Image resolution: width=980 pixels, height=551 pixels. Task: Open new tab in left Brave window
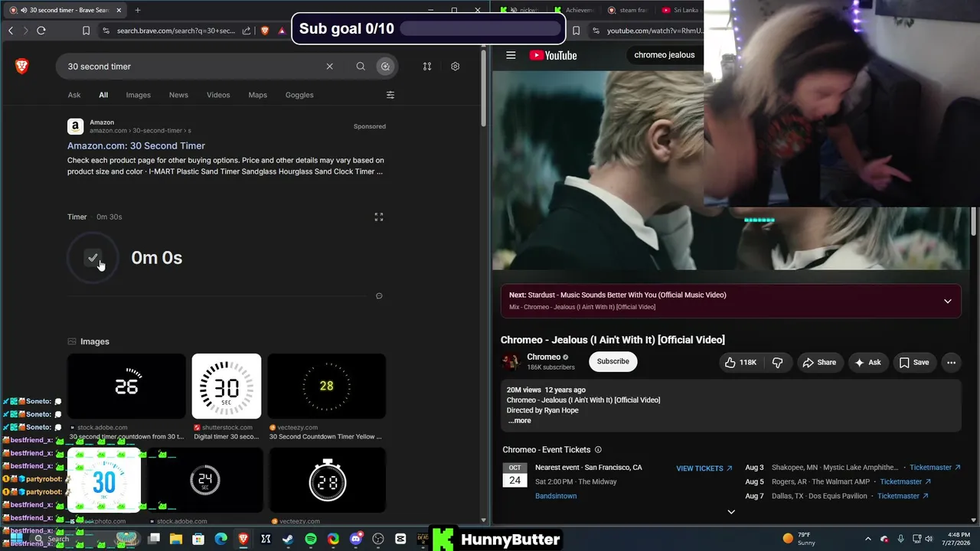coord(138,10)
